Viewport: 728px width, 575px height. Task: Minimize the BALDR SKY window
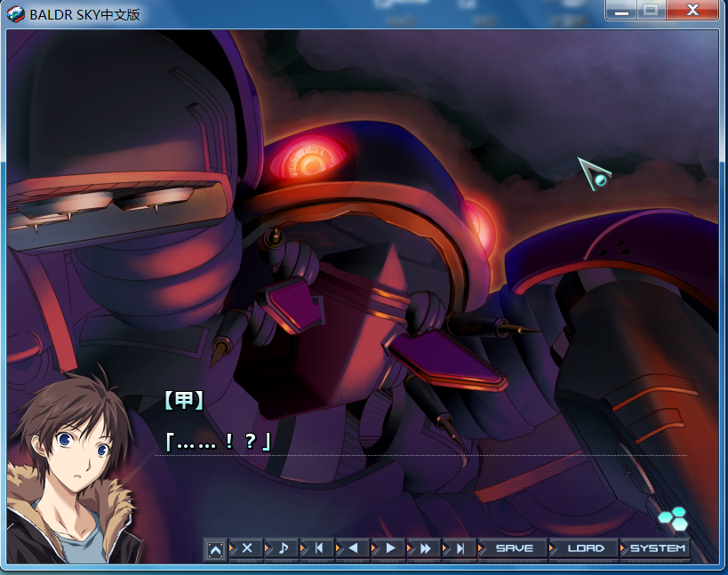pyautogui.click(x=621, y=10)
